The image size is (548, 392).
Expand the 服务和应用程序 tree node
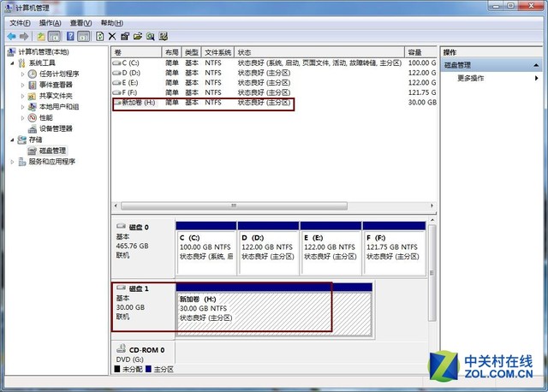click(13, 161)
